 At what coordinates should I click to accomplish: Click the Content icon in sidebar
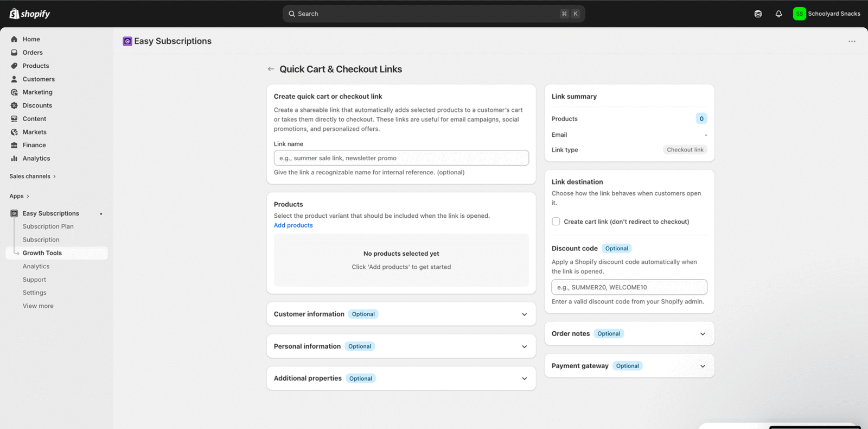(14, 119)
